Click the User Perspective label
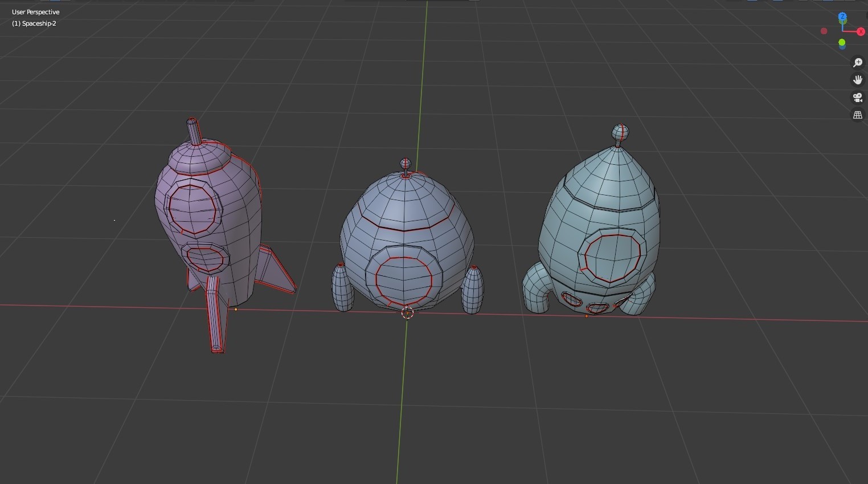 click(35, 11)
